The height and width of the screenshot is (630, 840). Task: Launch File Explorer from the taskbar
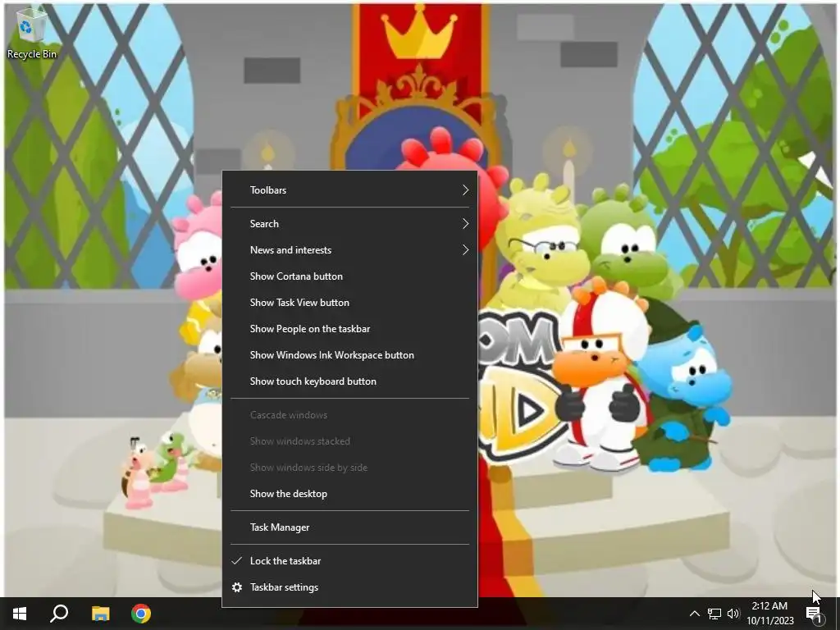pos(100,614)
